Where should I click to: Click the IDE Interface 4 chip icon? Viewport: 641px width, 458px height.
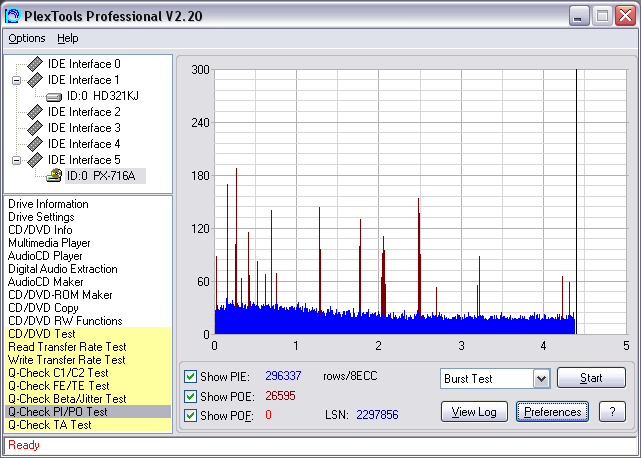tap(35, 144)
